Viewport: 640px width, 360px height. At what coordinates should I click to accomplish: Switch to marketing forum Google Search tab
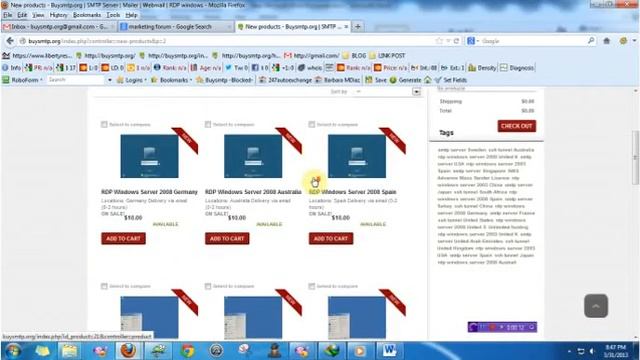coord(176,27)
